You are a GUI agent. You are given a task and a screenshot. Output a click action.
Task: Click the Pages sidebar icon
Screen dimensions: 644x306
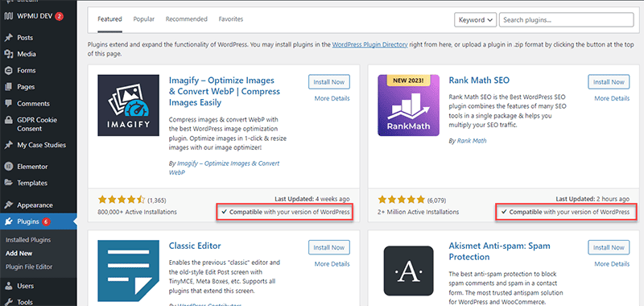click(x=8, y=87)
